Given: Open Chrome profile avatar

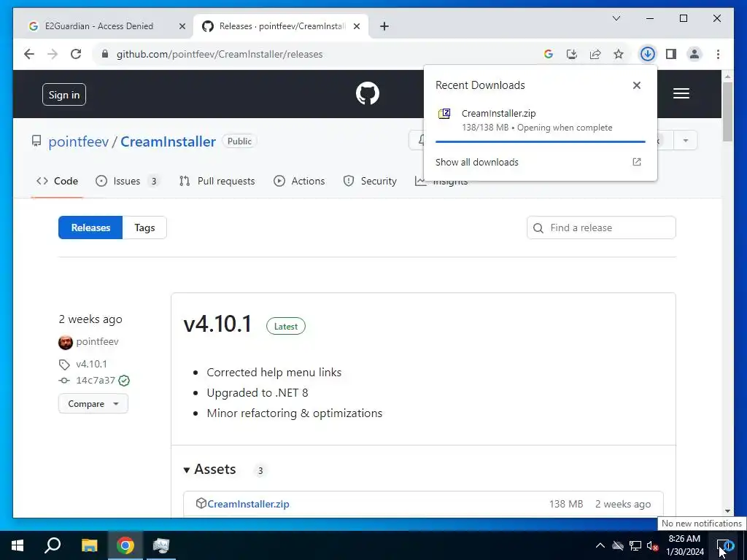Looking at the screenshot, I should click(694, 54).
